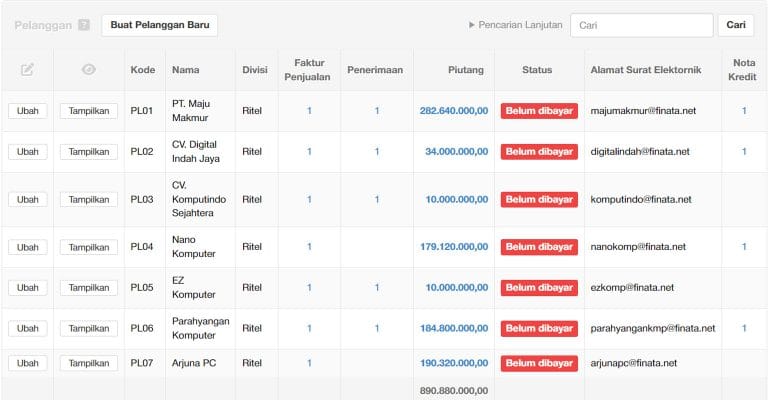Click Faktur Penjualan count for PL01

pyautogui.click(x=309, y=111)
